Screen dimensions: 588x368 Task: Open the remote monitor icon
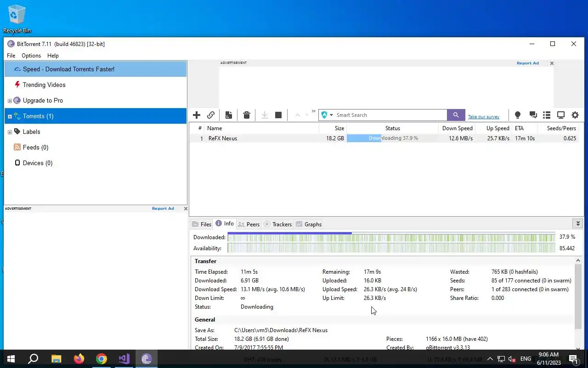click(561, 115)
